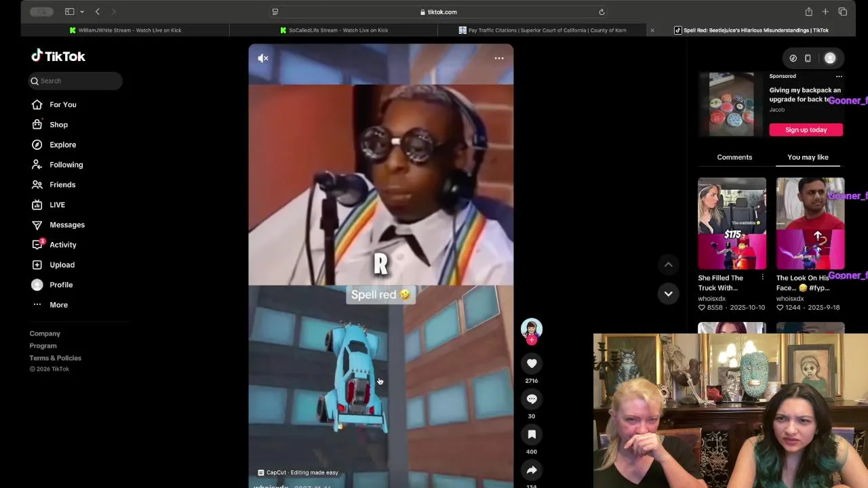
Task: Open the video comments bubble icon
Action: [532, 399]
